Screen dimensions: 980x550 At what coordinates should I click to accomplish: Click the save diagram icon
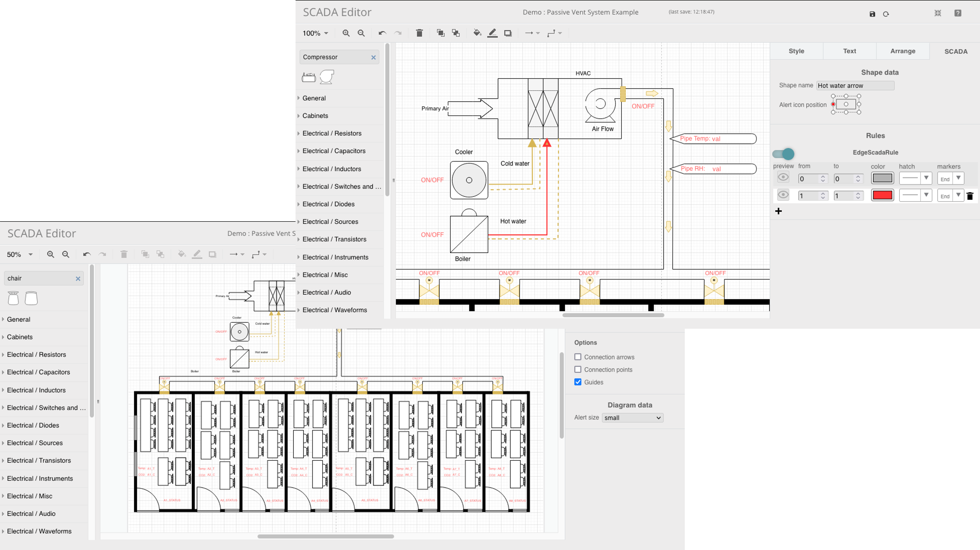(872, 14)
